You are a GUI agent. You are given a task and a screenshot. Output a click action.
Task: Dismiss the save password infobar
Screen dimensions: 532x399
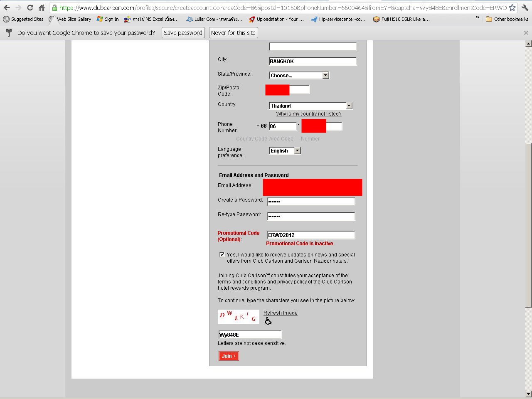pos(526,33)
